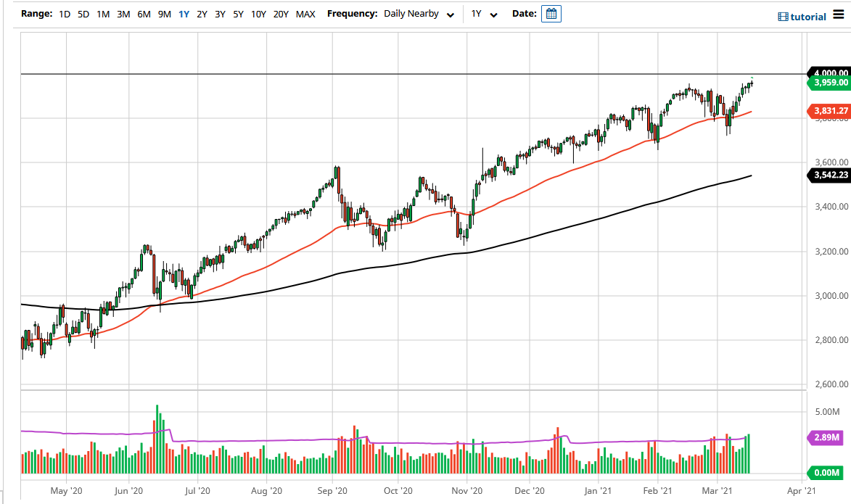The height and width of the screenshot is (504, 851).
Task: Select the 3M range option
Action: [122, 13]
